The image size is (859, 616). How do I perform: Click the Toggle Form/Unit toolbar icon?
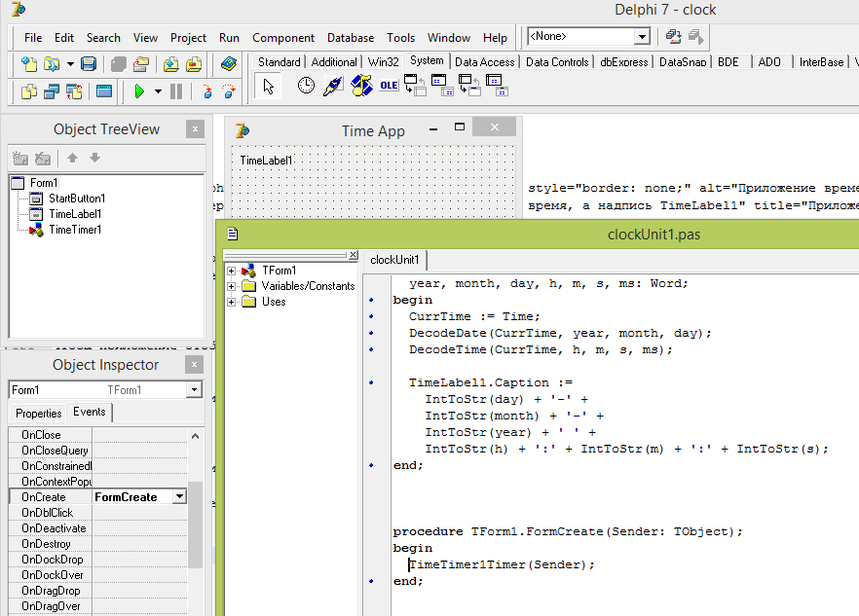coord(74,91)
